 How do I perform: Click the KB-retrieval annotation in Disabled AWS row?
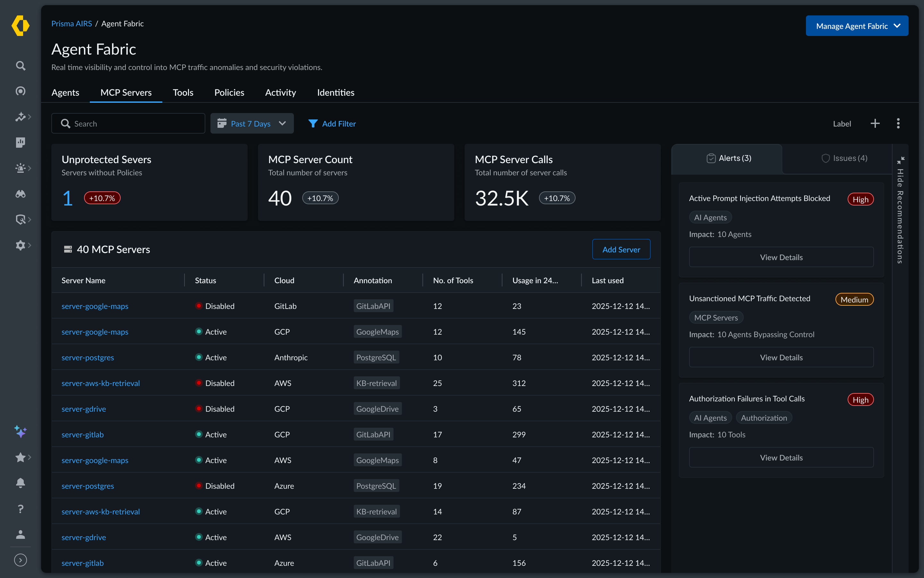376,383
